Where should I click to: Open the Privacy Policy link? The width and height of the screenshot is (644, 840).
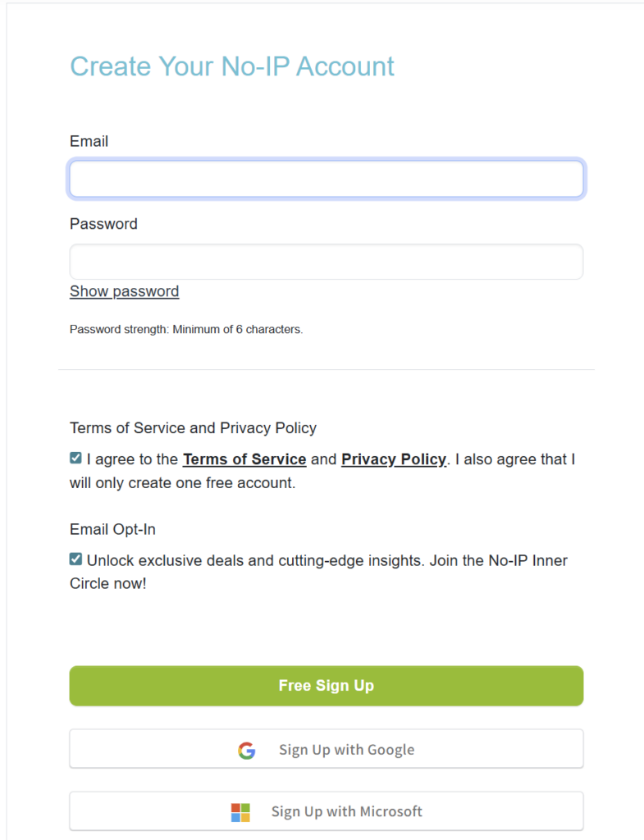point(394,459)
